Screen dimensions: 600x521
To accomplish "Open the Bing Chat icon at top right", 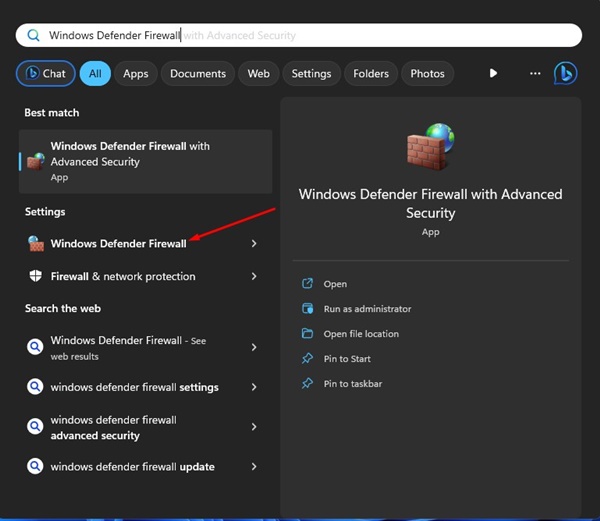I will point(566,73).
